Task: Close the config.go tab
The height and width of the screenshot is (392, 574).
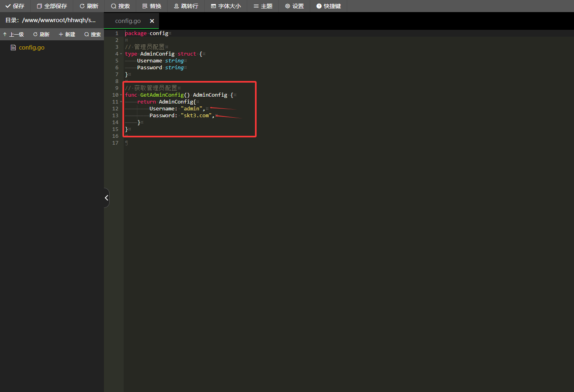Action: point(152,21)
